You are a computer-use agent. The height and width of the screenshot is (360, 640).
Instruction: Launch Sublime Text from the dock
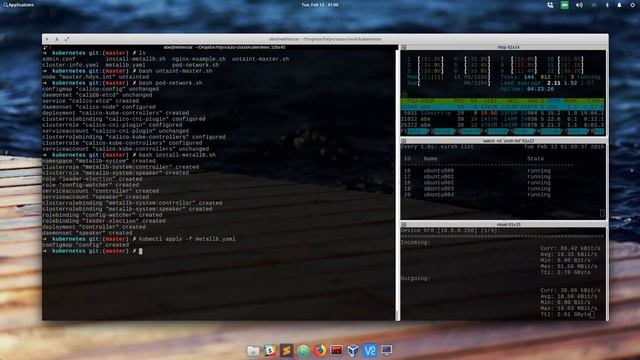coord(287,351)
